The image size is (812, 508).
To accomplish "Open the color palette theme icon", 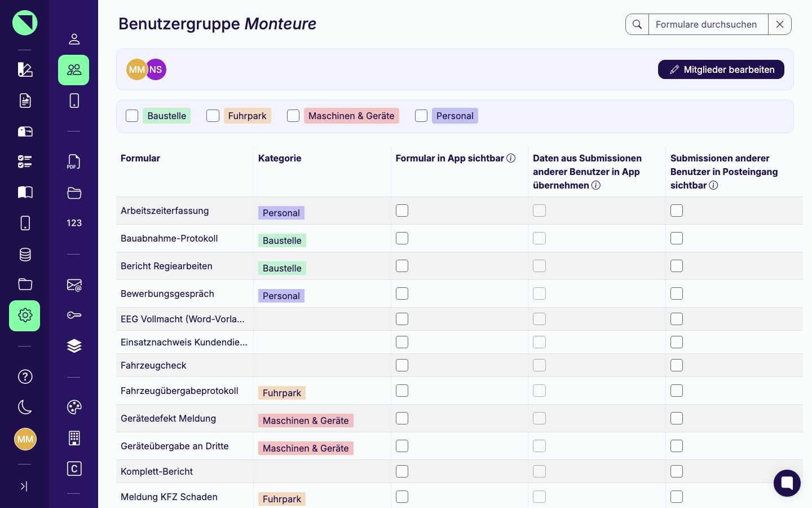I will pos(74,407).
